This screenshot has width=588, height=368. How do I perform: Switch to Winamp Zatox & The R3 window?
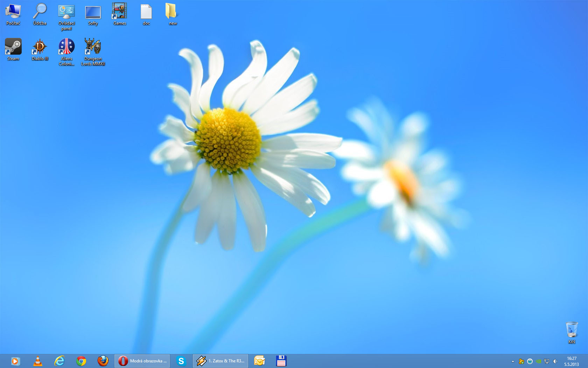[220, 361]
